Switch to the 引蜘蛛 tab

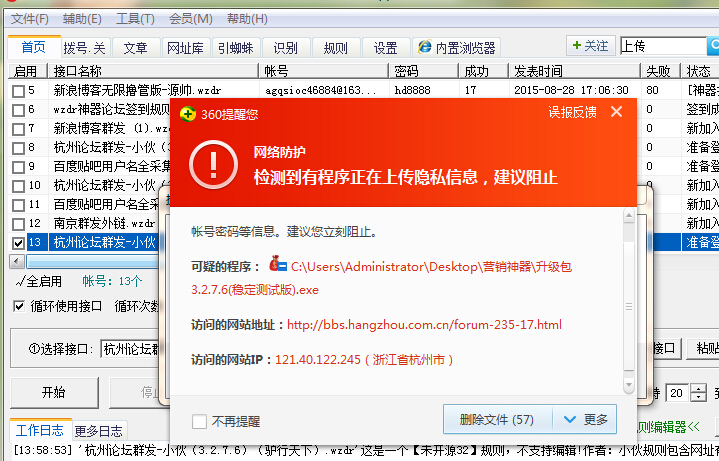[x=236, y=48]
